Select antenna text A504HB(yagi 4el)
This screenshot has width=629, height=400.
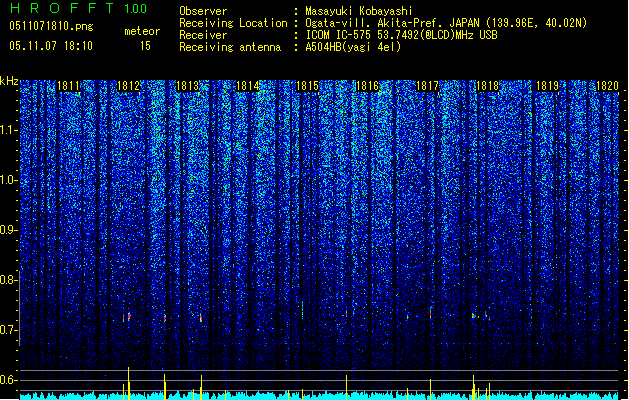click(353, 47)
